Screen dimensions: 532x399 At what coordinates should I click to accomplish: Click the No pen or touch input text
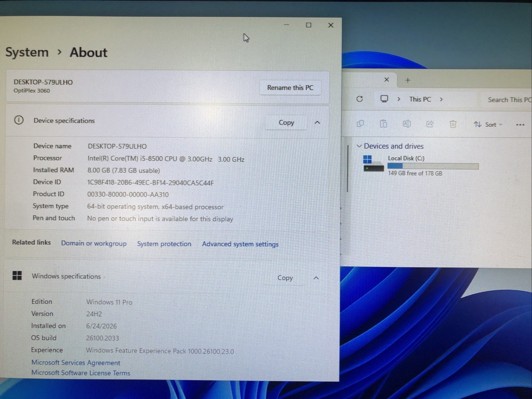coord(160,219)
